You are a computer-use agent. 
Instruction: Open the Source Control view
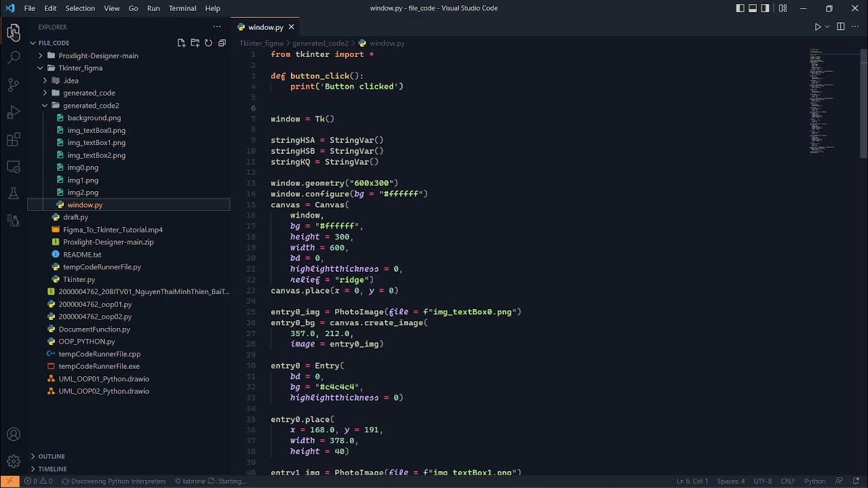click(14, 85)
